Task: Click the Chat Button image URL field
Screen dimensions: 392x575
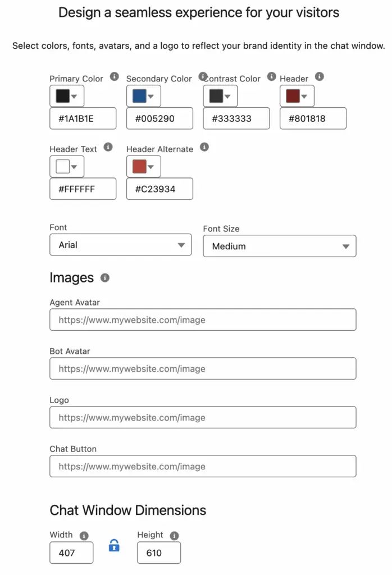Action: [203, 466]
